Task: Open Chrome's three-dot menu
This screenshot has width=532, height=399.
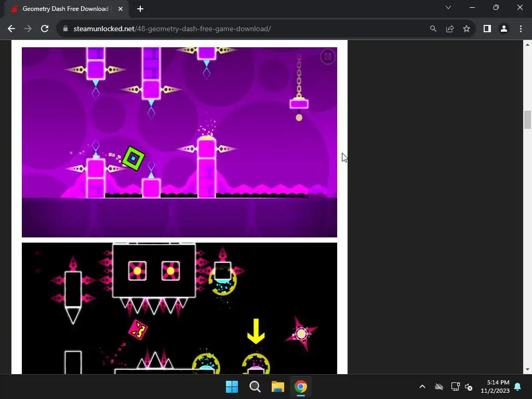Action: 521,29
